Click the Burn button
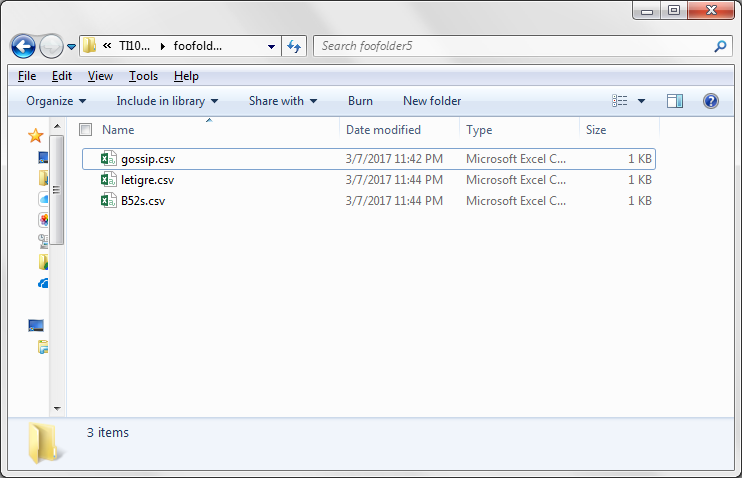The height and width of the screenshot is (478, 742). pos(360,101)
